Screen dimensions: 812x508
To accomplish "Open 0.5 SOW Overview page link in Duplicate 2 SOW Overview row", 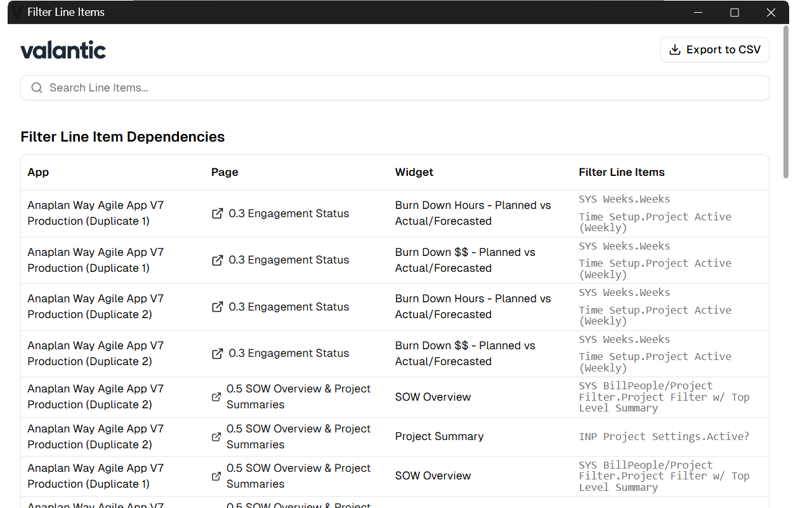I will 298,397.
